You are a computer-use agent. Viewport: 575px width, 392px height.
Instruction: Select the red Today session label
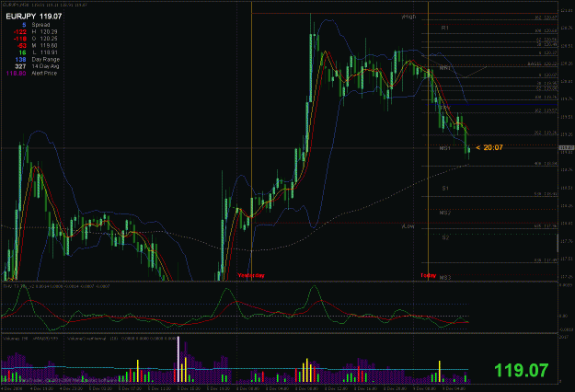(429, 275)
